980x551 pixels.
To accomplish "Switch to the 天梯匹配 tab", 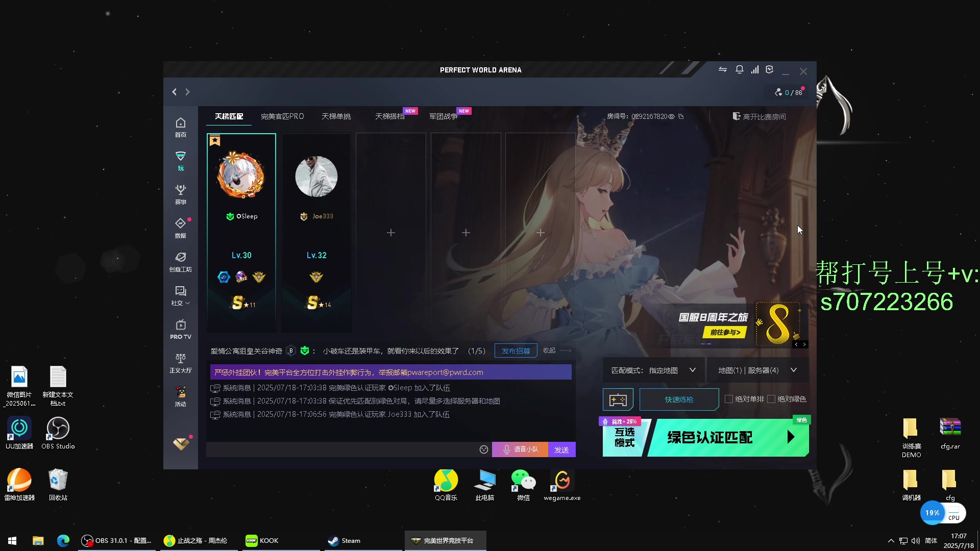I will click(x=229, y=117).
